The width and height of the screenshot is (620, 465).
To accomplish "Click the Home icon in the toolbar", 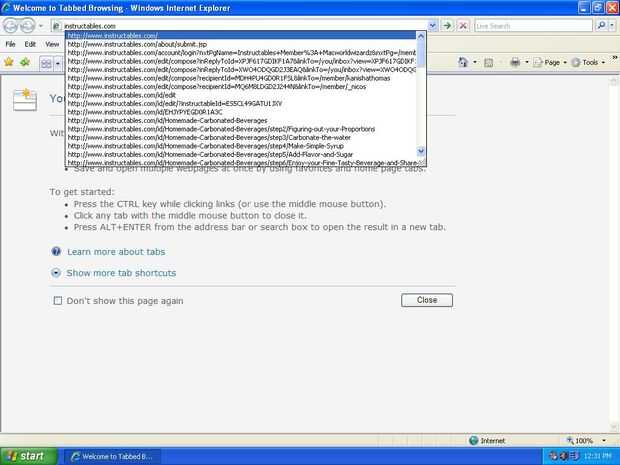I will (x=463, y=62).
